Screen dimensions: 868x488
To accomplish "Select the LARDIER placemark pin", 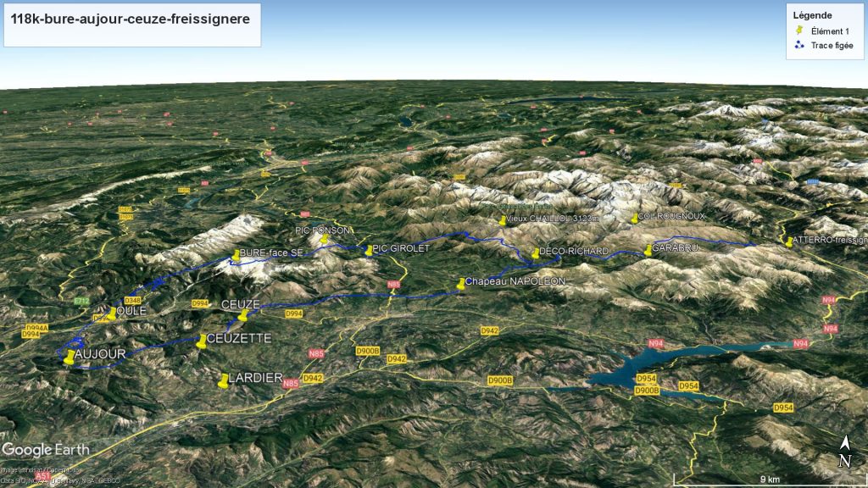I will (224, 381).
